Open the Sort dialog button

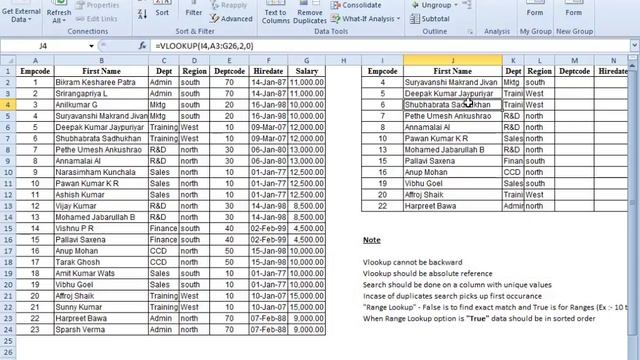pyautogui.click(x=162, y=9)
